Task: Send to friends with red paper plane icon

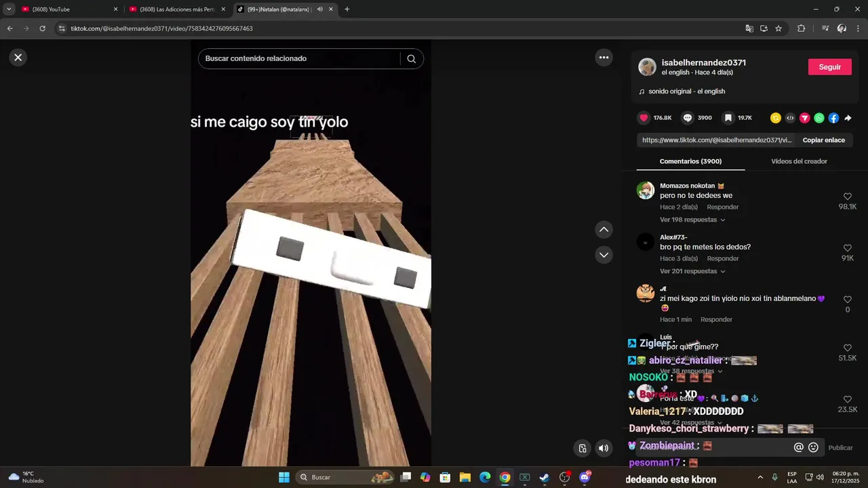Action: click(805, 118)
